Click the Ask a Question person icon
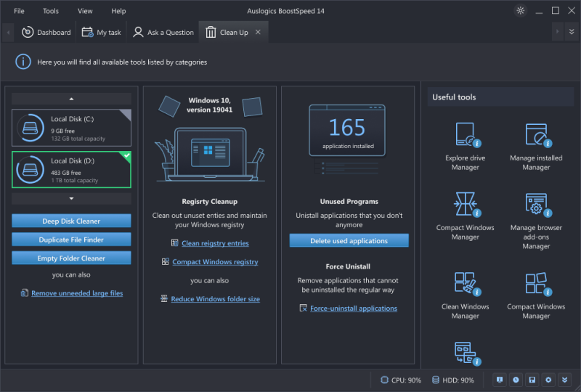Screen dimensions: 581x392 (x=138, y=32)
